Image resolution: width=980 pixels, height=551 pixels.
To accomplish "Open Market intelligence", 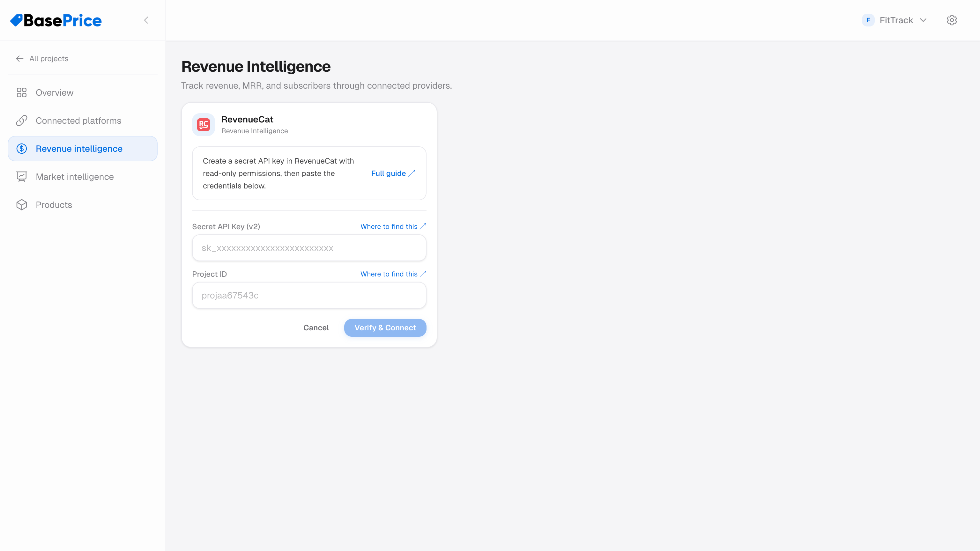I will tap(83, 177).
